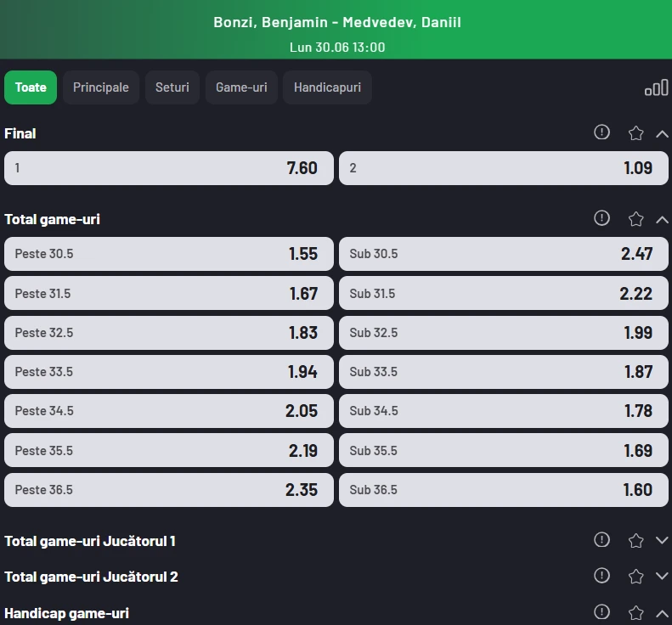Switch to the Seturi tab
This screenshot has height=625, width=672.
tap(172, 87)
